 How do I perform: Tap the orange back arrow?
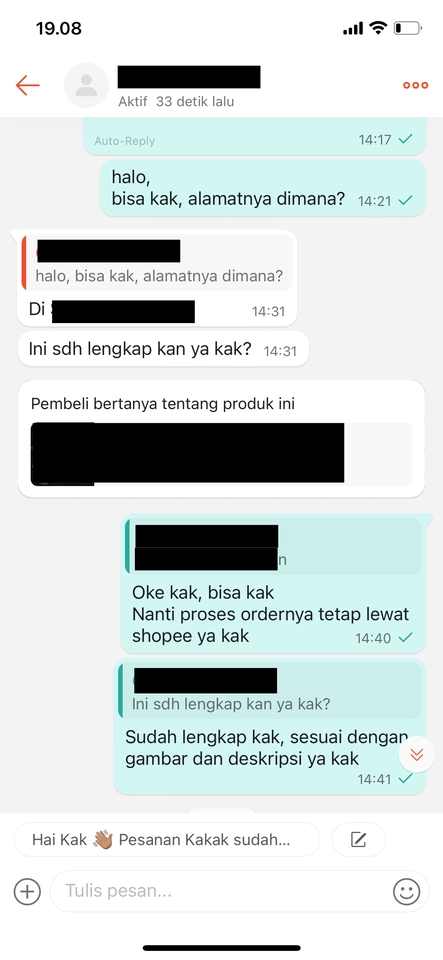click(28, 85)
